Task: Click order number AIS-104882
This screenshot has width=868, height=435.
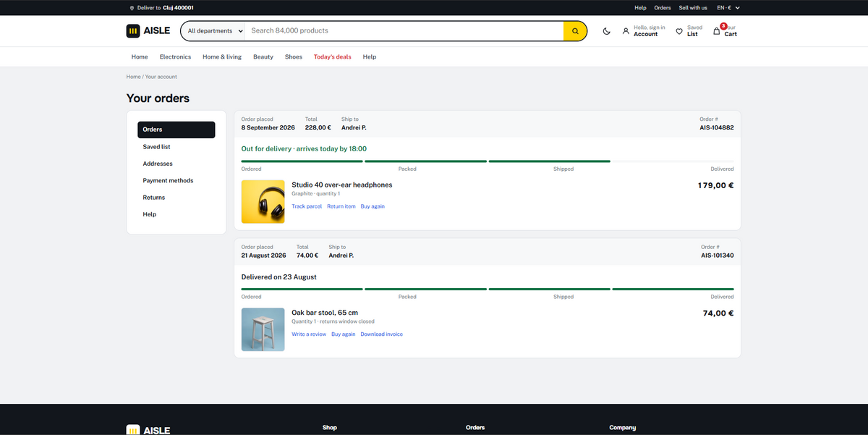Action: (x=717, y=127)
